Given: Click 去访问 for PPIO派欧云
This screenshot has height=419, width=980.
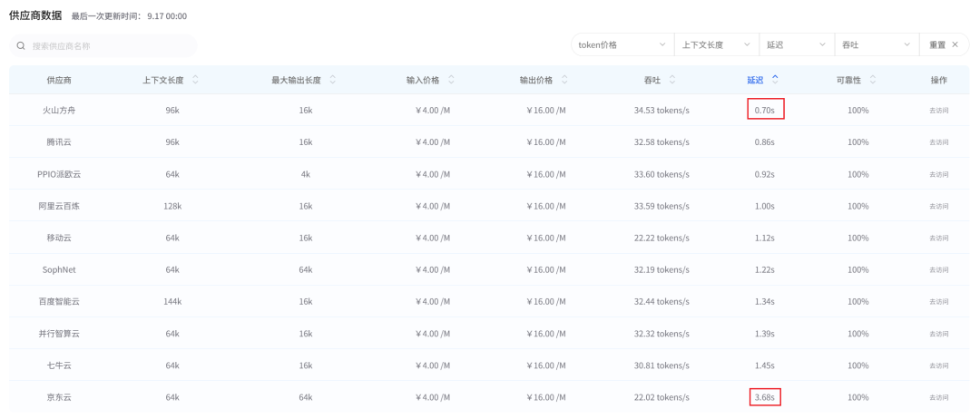Looking at the screenshot, I should pyautogui.click(x=939, y=174).
